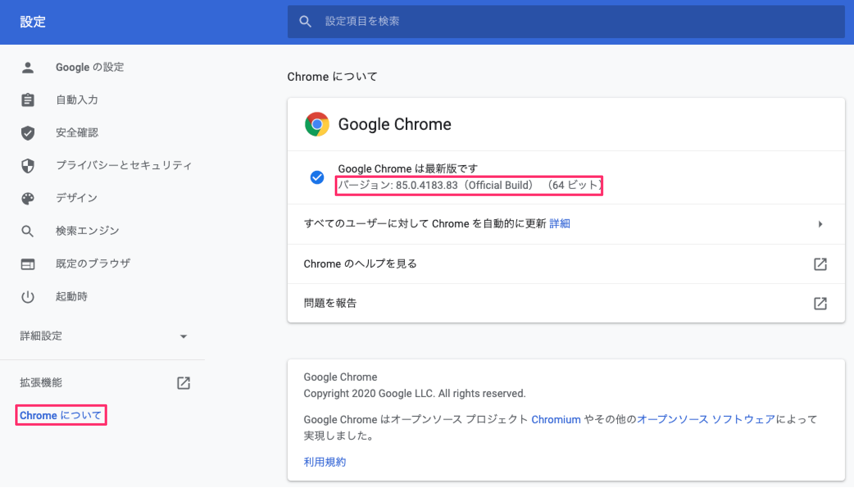
Task: Click the power icon next to 起動時
Action: (x=27, y=296)
